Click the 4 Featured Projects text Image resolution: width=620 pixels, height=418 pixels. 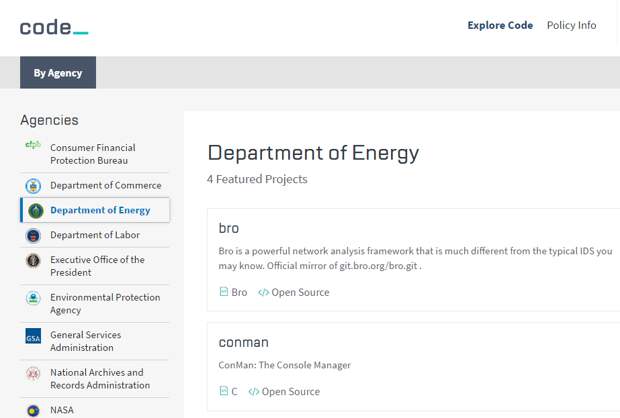click(257, 179)
